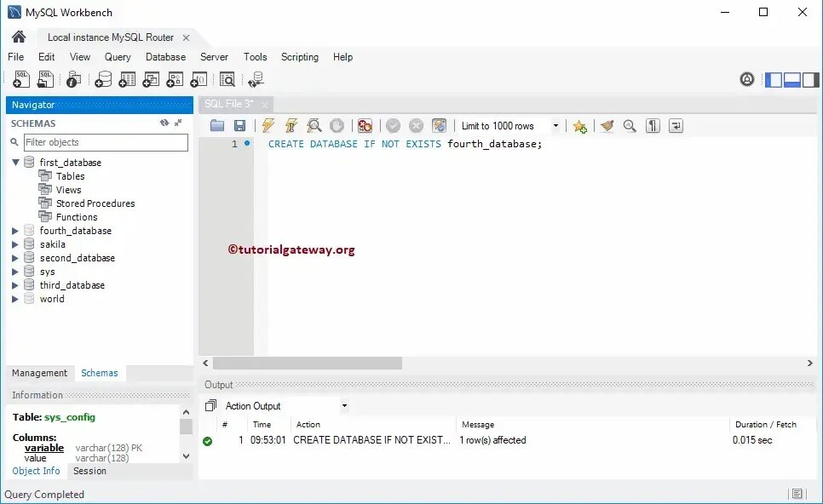Create a new function icon
The image size is (823, 504).
(199, 79)
